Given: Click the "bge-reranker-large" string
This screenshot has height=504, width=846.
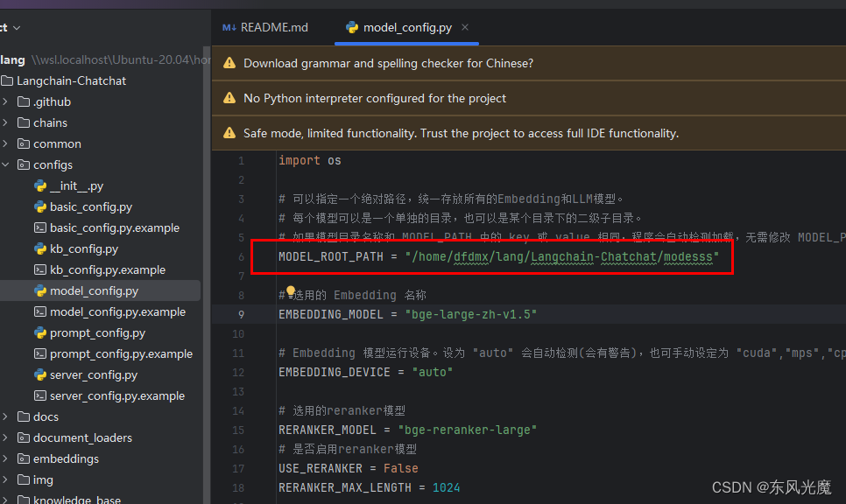Looking at the screenshot, I should click(x=468, y=430).
